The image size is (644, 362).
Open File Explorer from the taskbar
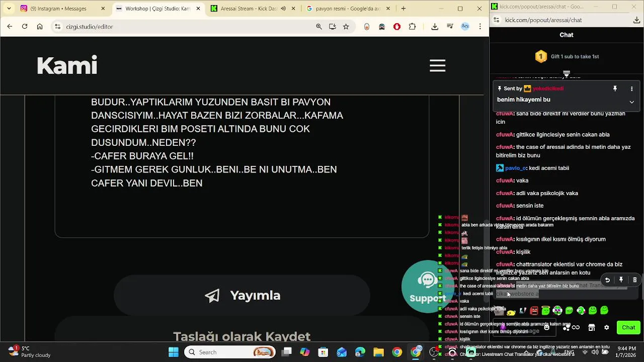[378, 352]
